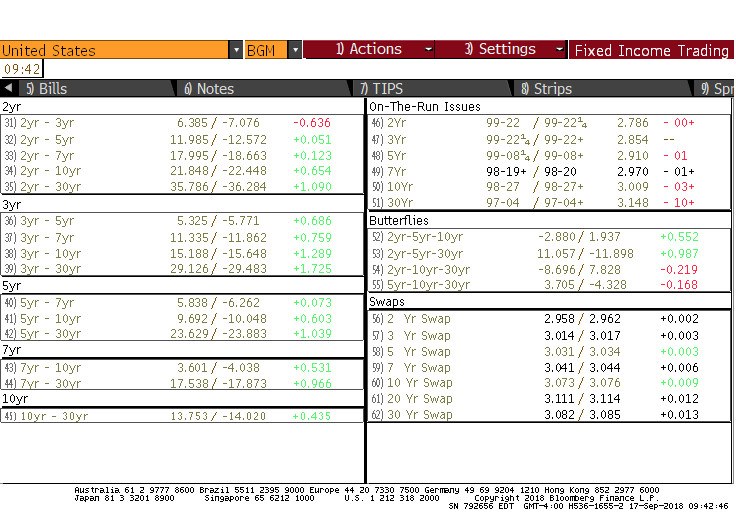
Task: Click the left scroll arrow beside Bills tab
Action: [8, 88]
